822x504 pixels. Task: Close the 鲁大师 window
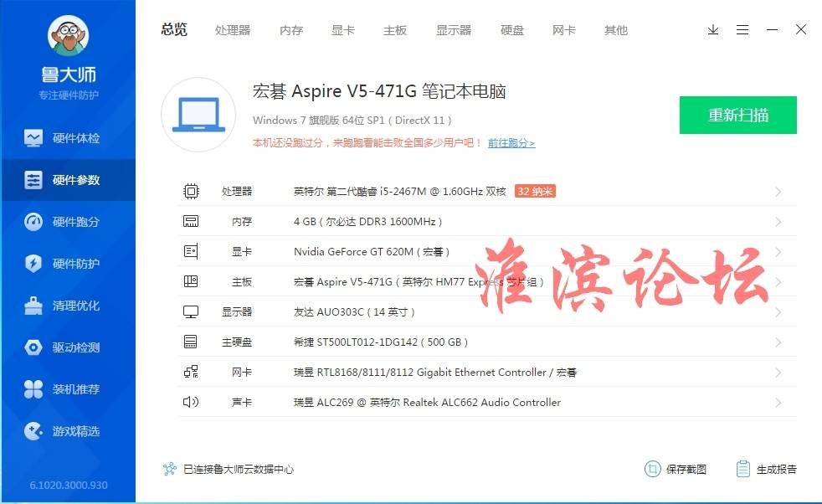pos(801,29)
